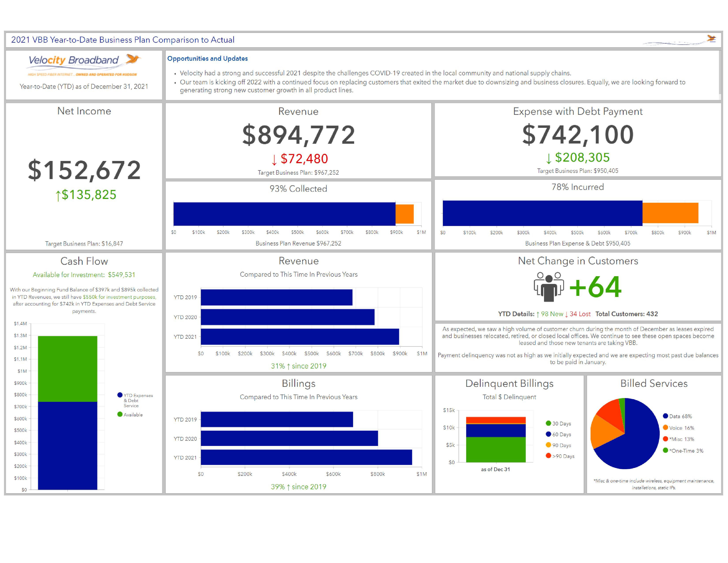The height and width of the screenshot is (563, 728).
Task: Click the YTD 2019 bar in Revenue chart
Action: pos(276,297)
